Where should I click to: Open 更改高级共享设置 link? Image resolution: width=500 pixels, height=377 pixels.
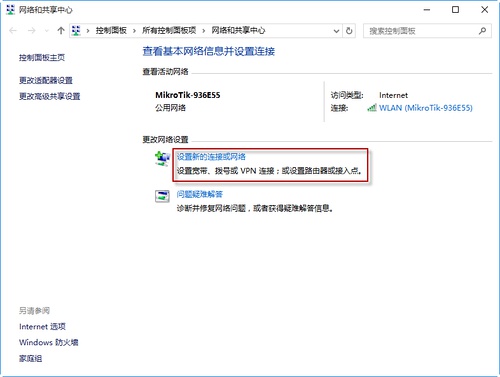(50, 96)
